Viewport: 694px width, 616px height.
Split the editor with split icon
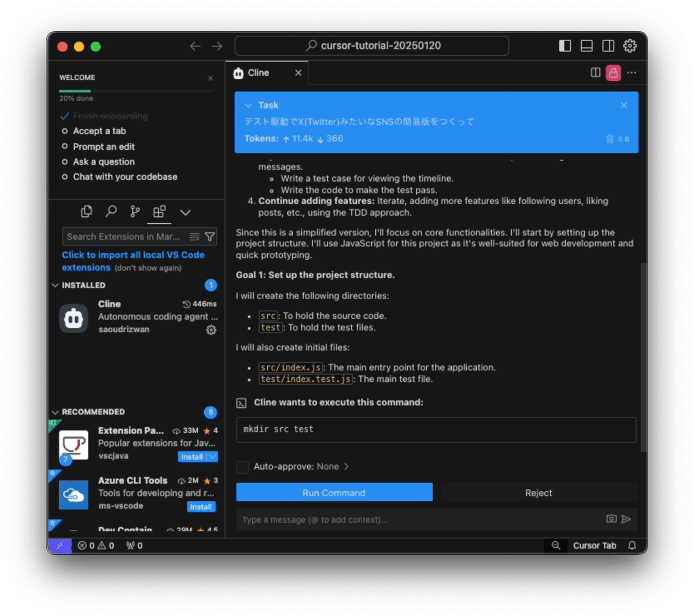click(595, 72)
